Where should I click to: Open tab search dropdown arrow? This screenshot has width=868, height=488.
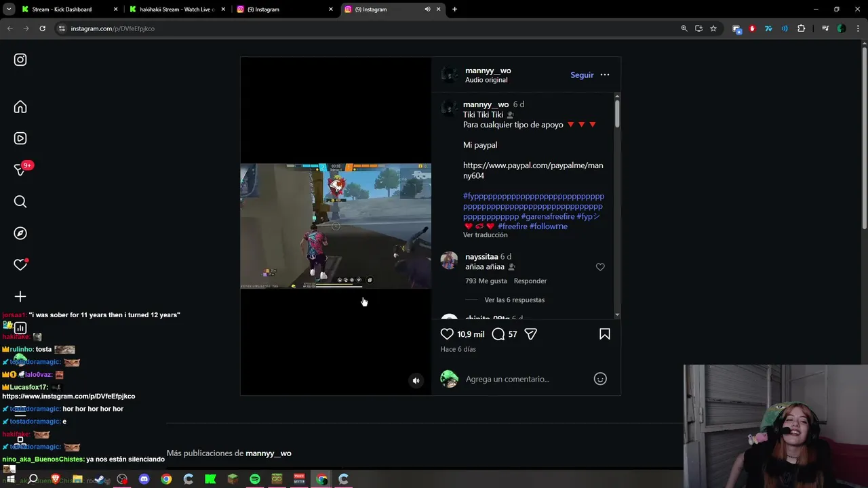[9, 9]
